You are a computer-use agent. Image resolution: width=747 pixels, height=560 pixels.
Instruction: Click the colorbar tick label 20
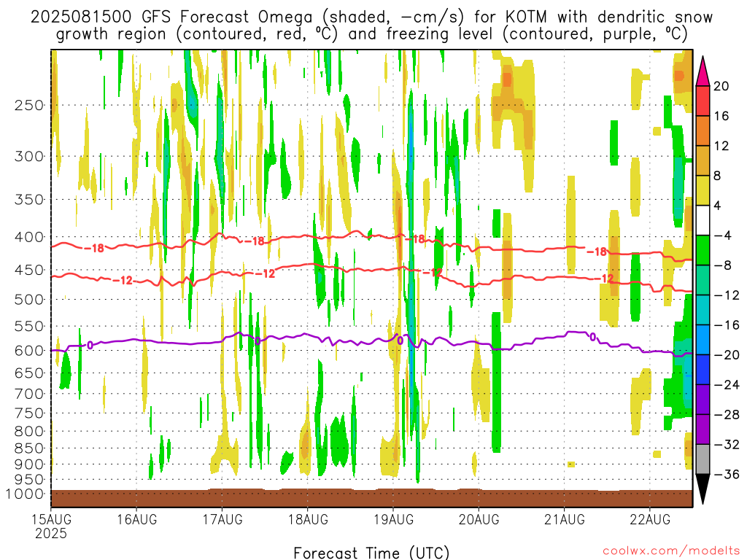point(721,86)
